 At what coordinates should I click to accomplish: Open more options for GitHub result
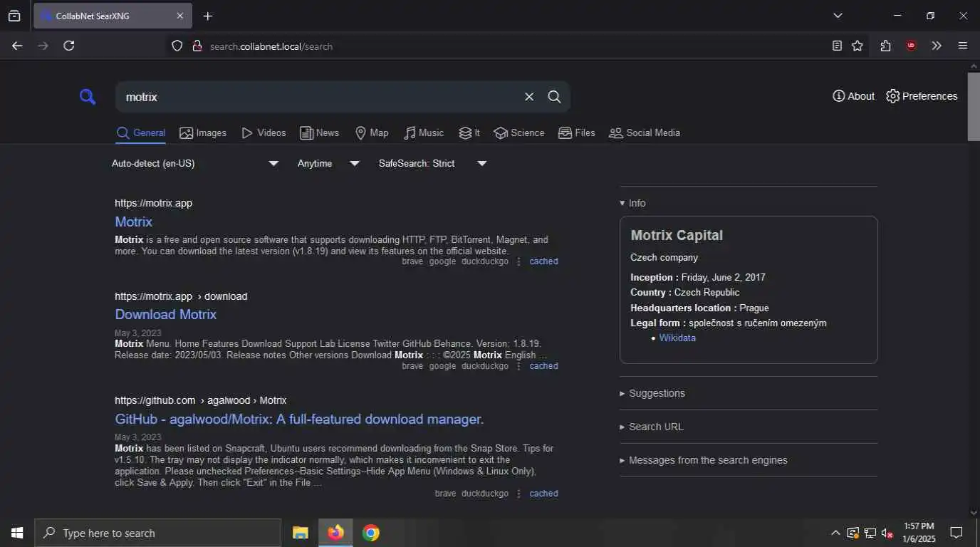pos(518,494)
